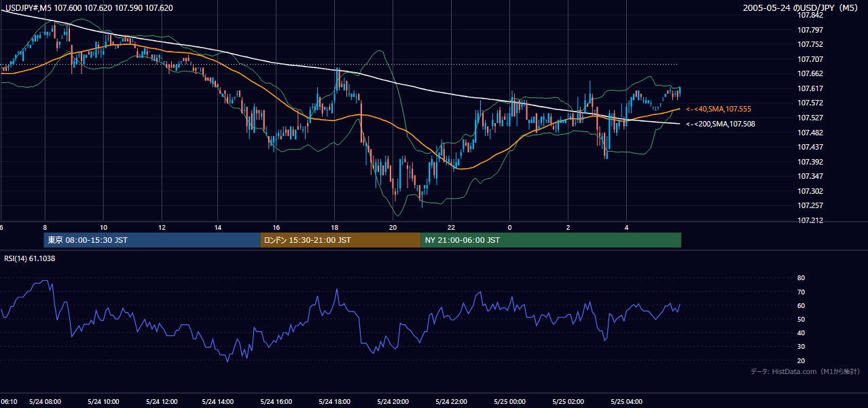
Task: Click hour label 16 under price chart
Action: [276, 227]
